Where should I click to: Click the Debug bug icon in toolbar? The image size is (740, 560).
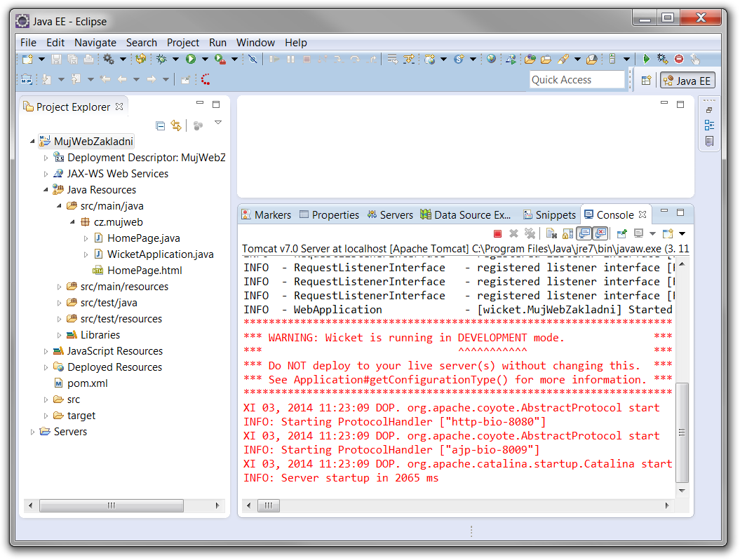pyautogui.click(x=161, y=60)
